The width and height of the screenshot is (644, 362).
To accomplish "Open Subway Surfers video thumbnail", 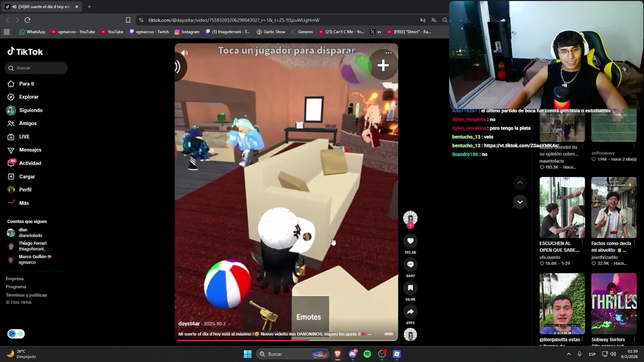I will (614, 304).
